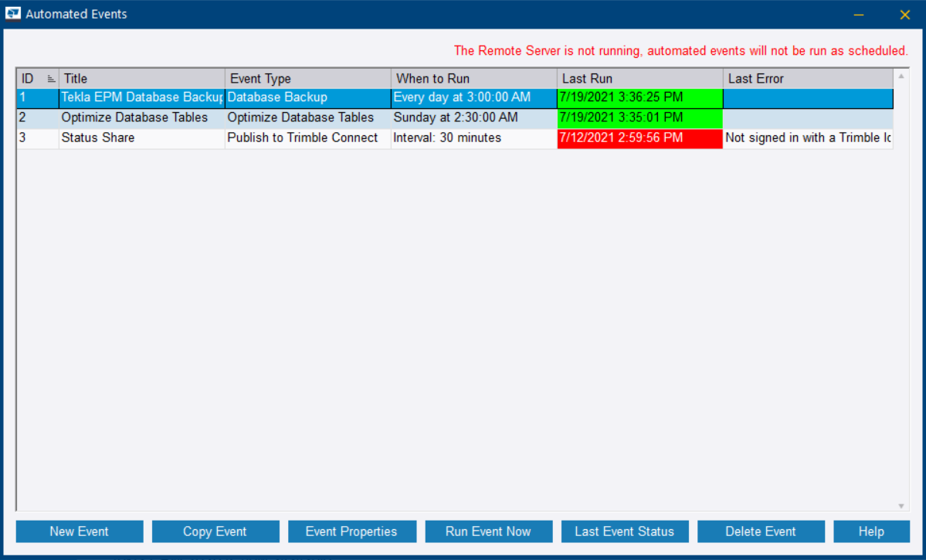Sort by the Last Run column header
This screenshot has height=560, width=926.
tap(639, 79)
